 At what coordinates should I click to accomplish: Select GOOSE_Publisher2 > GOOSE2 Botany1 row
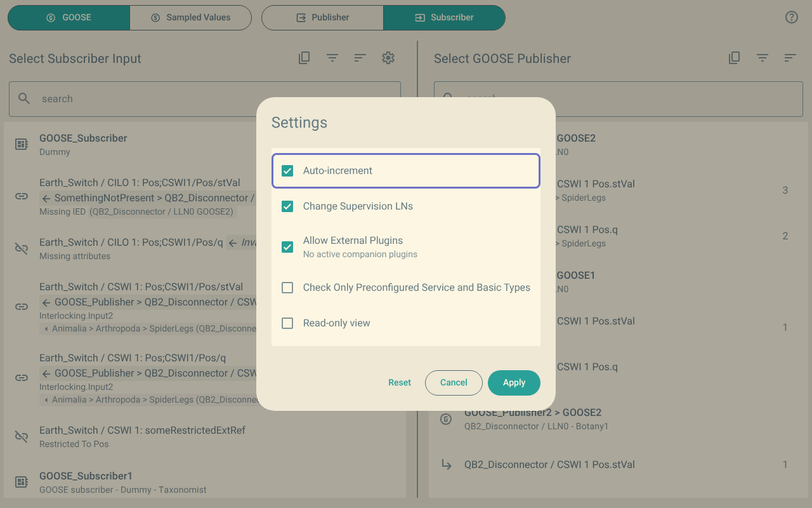coord(619,419)
